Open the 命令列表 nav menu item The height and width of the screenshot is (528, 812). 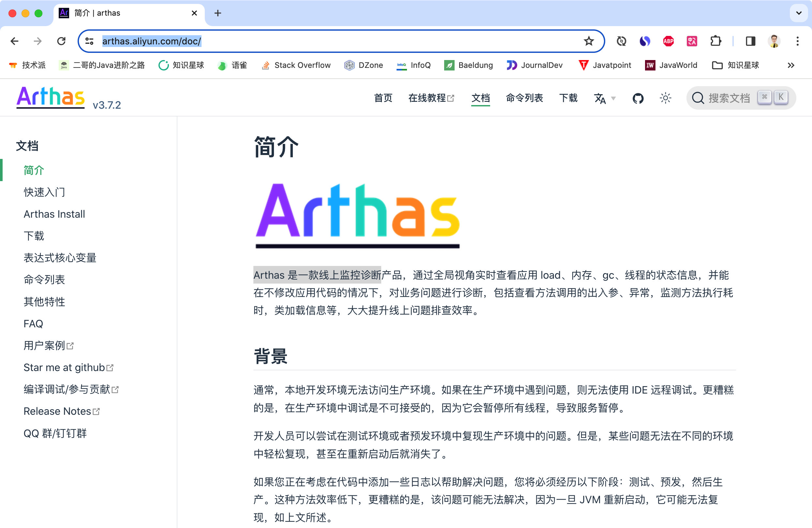[524, 98]
